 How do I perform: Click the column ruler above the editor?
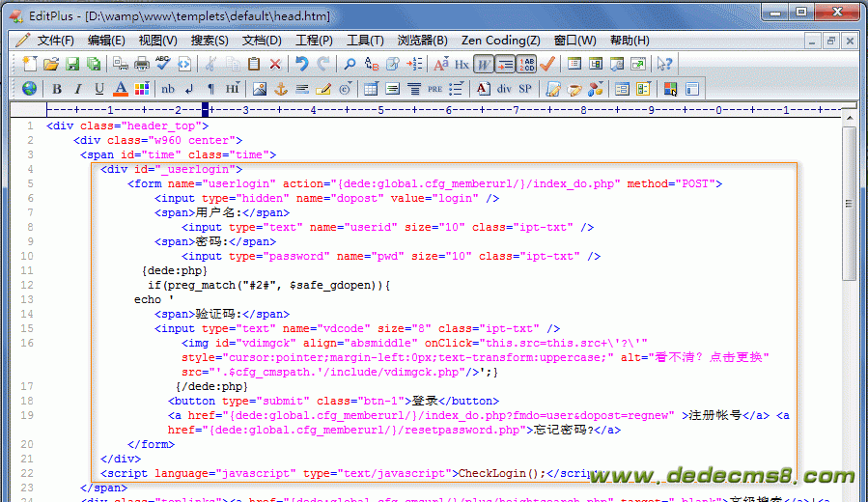click(443, 110)
